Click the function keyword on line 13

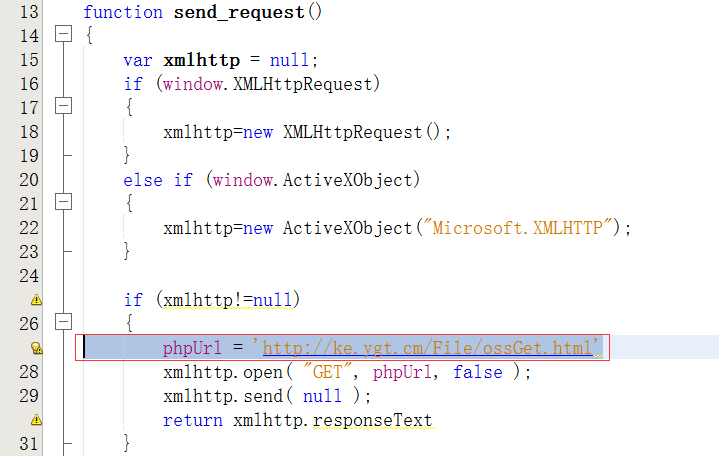123,12
